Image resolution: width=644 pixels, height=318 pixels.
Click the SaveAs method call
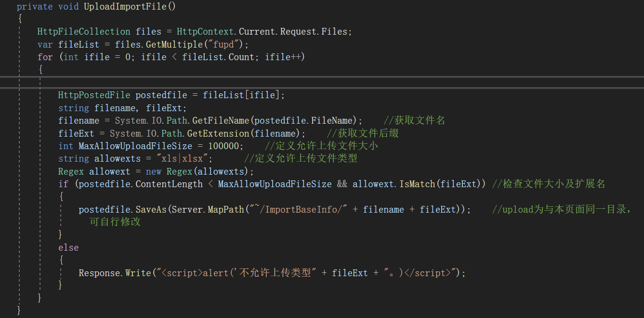point(151,209)
